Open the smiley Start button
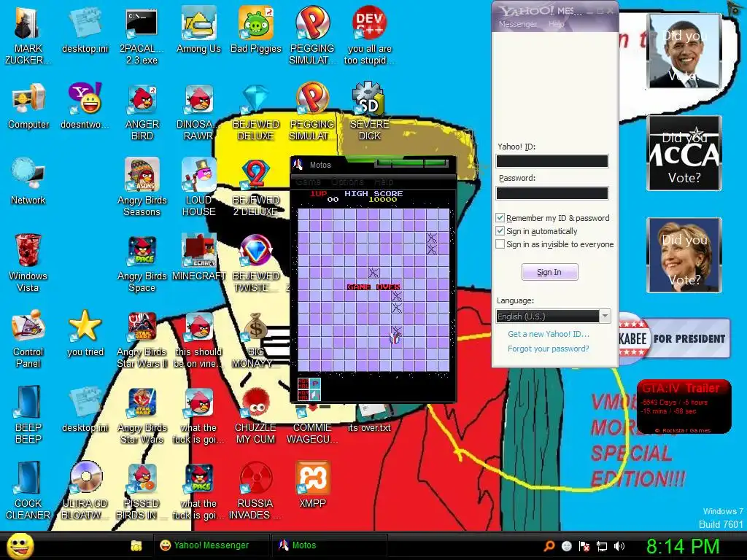 click(20, 546)
